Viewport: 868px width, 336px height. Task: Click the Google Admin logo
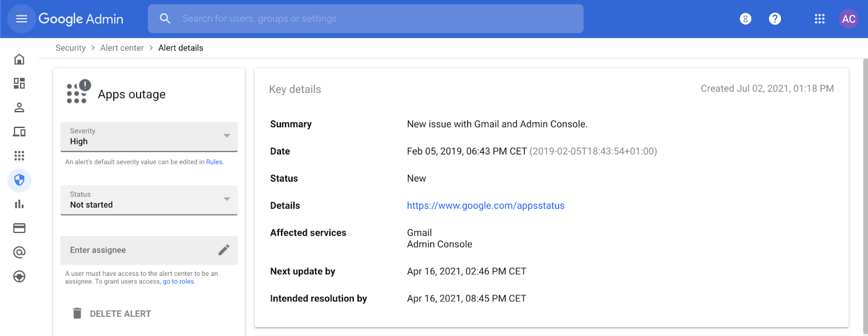click(x=81, y=19)
